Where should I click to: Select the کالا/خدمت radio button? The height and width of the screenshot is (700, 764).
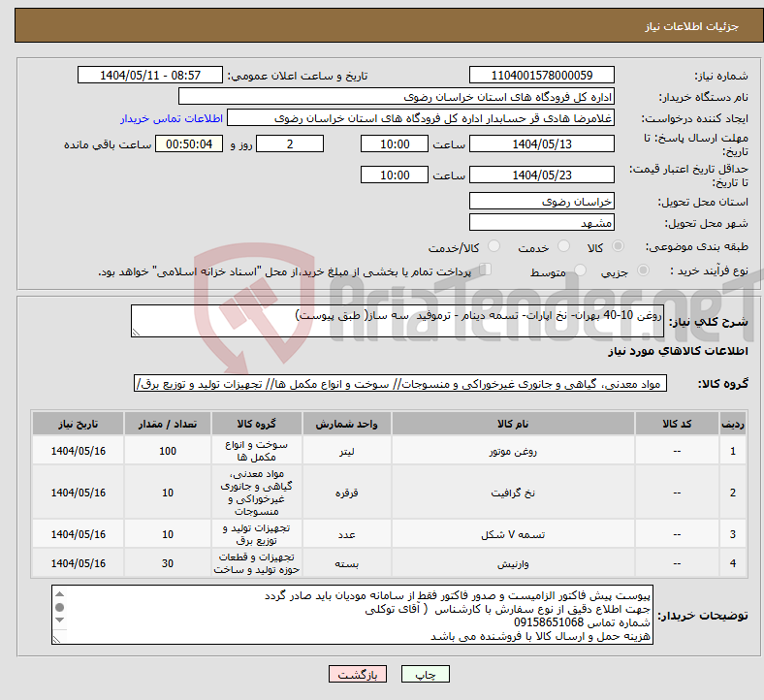pos(494,246)
